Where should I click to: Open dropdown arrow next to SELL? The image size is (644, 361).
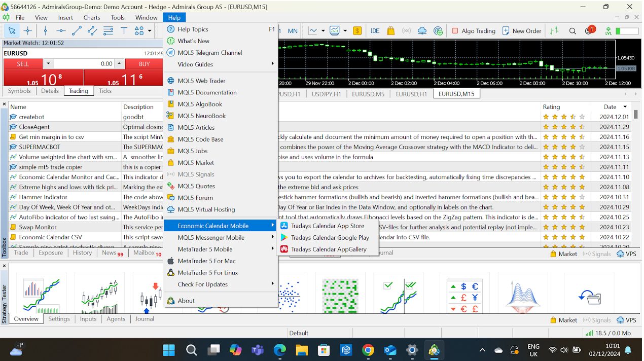(x=48, y=64)
